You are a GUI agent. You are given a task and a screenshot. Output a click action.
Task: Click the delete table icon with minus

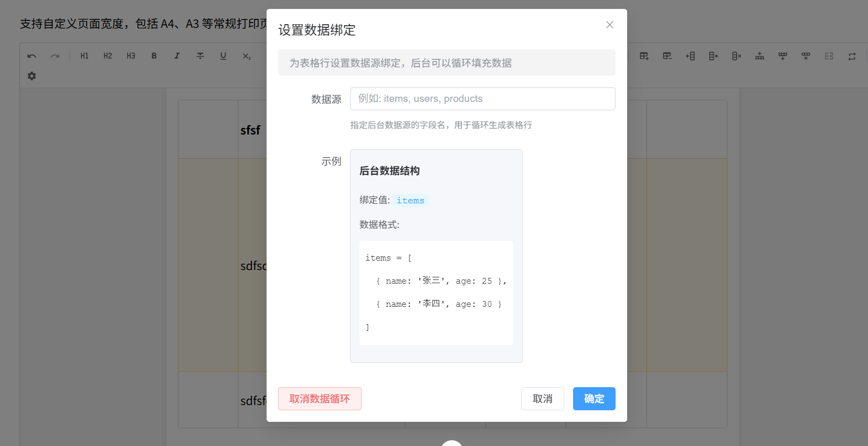(667, 56)
